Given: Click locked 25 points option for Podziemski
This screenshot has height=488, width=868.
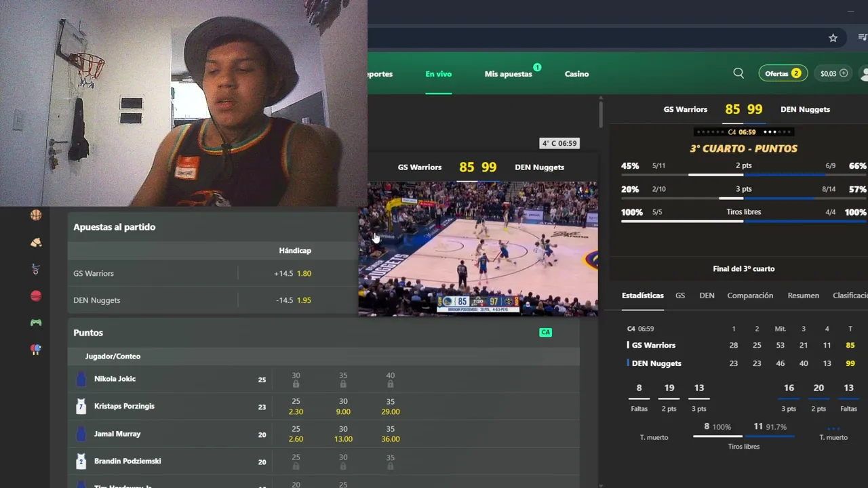Looking at the screenshot, I should (x=296, y=462).
